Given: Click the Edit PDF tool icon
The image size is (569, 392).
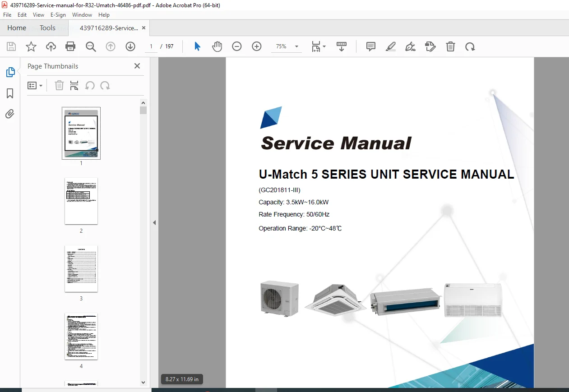Looking at the screenshot, I should [x=430, y=46].
